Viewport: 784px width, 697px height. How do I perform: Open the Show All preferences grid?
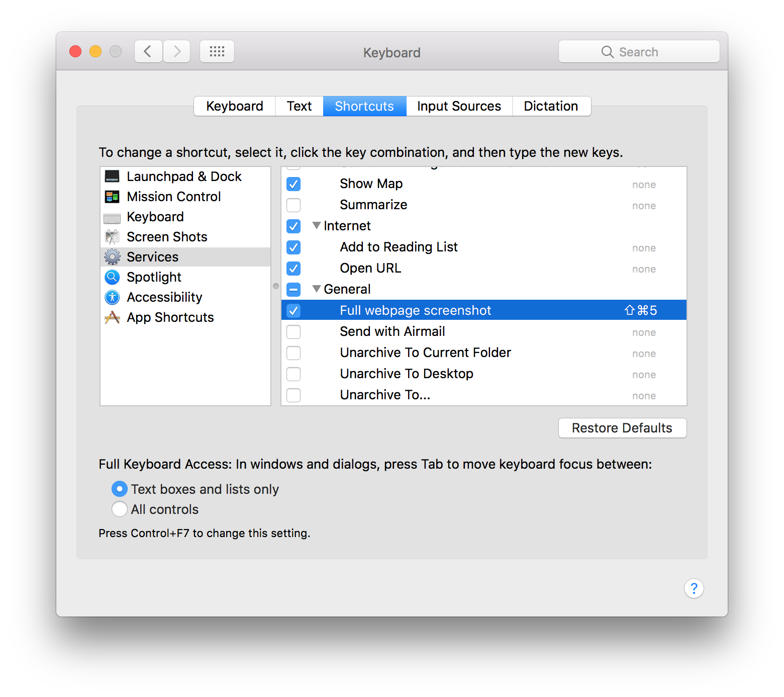pos(217,51)
